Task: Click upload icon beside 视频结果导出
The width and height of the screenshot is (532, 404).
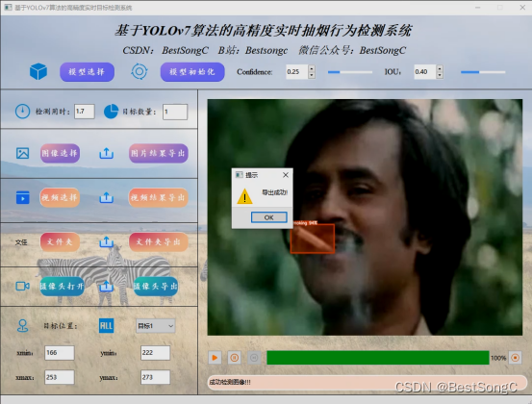Action: coord(106,198)
